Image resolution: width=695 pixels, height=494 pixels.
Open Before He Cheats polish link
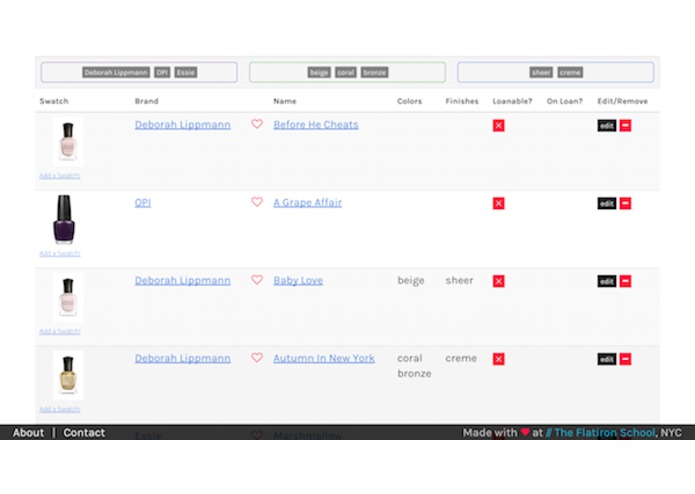pyautogui.click(x=316, y=125)
